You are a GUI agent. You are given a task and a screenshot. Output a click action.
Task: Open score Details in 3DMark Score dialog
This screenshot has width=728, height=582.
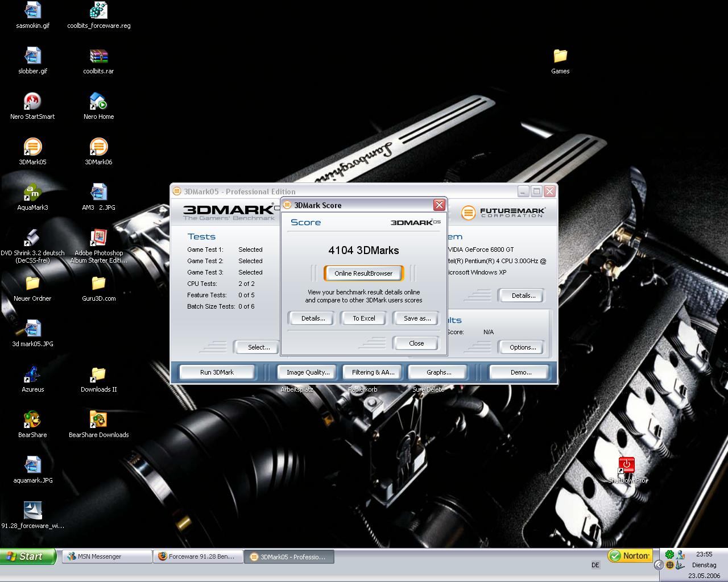pos(313,318)
